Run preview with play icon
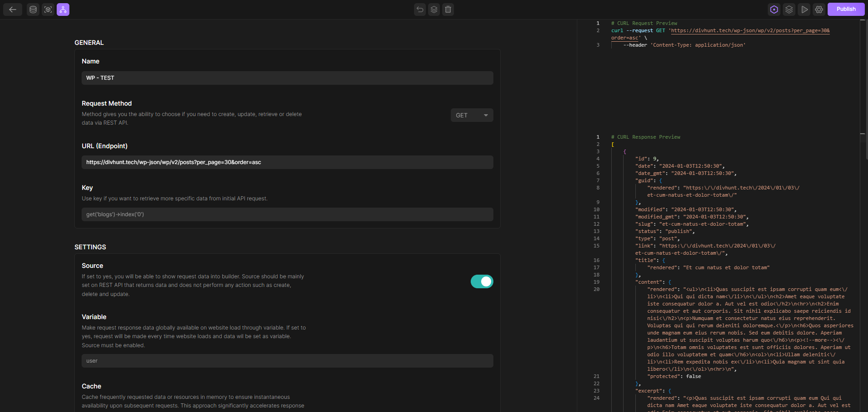This screenshot has height=412, width=868. click(x=804, y=10)
